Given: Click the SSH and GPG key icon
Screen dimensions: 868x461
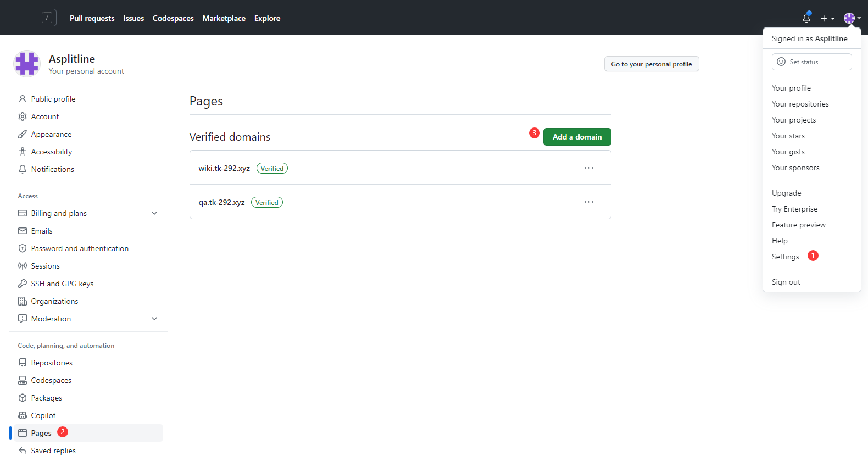Looking at the screenshot, I should pos(23,284).
